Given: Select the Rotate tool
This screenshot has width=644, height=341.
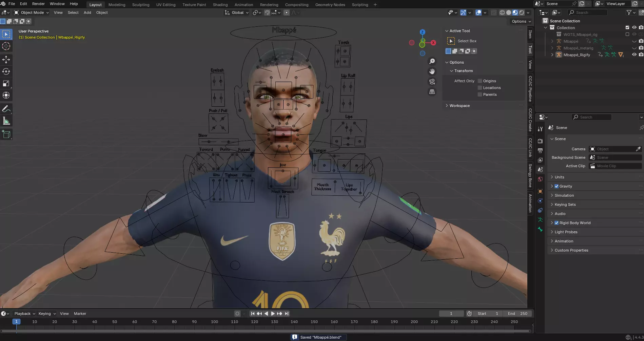Looking at the screenshot, I should pos(6,71).
